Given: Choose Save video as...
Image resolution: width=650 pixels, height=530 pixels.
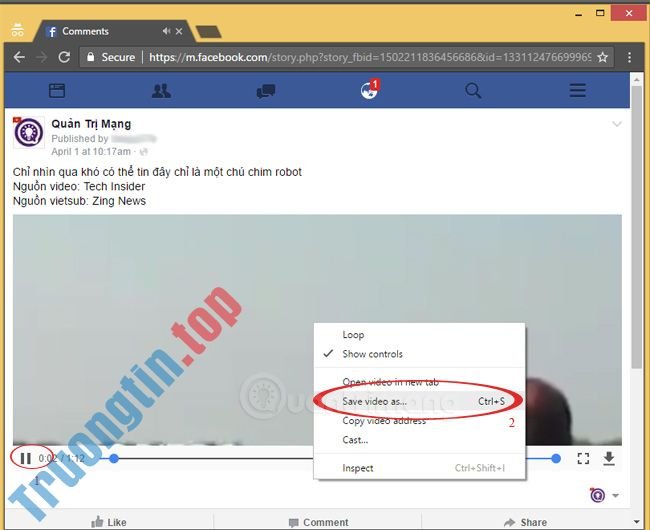Looking at the screenshot, I should [x=420, y=401].
